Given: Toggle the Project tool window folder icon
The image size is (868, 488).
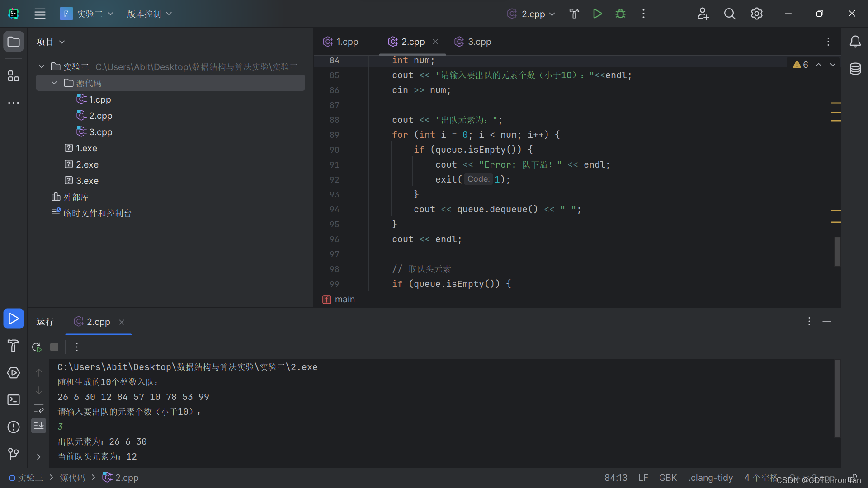Looking at the screenshot, I should 14,42.
